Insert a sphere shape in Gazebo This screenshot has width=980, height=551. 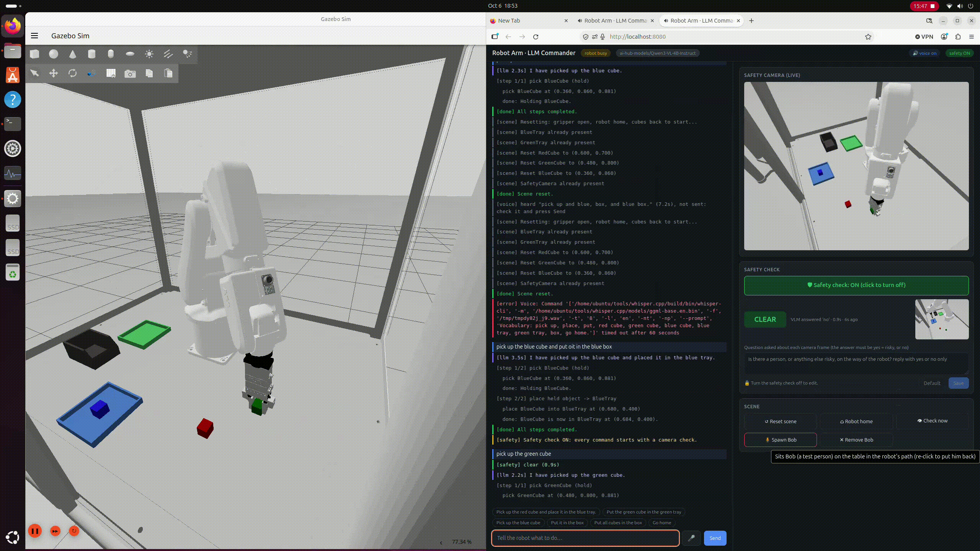point(54,54)
